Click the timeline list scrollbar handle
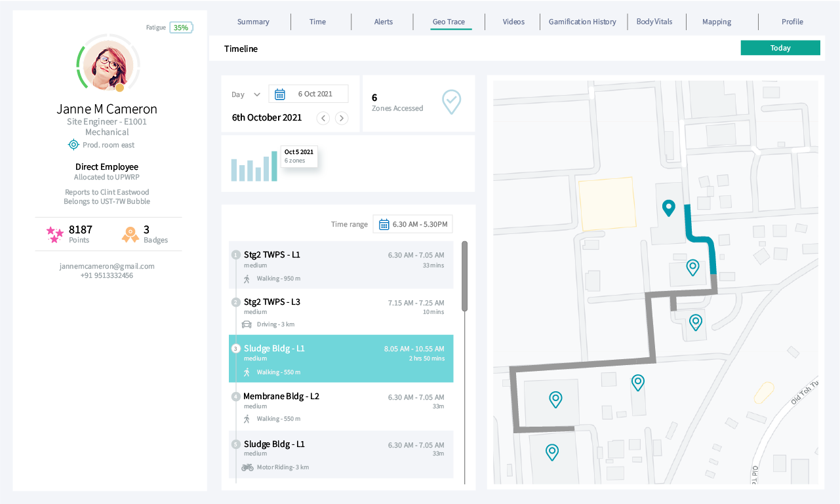The width and height of the screenshot is (840, 504). (x=465, y=275)
